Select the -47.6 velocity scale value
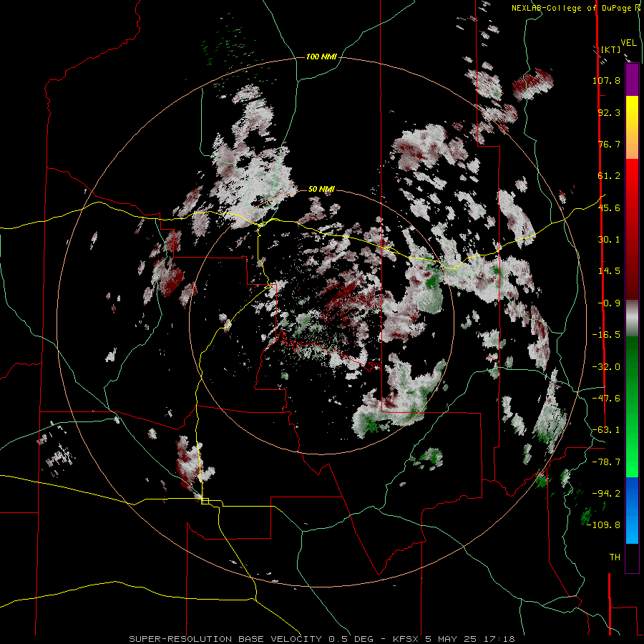This screenshot has height=644, width=644. coord(606,399)
